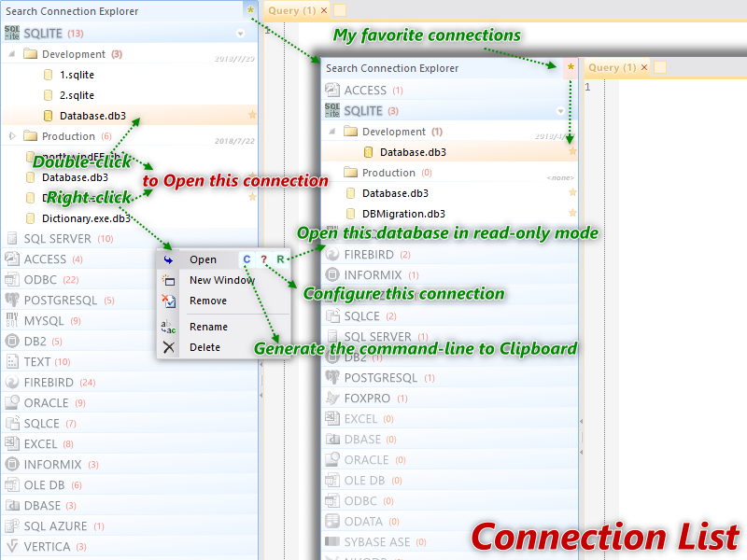
Task: Click the DBASE (3) icon
Action: click(x=12, y=505)
